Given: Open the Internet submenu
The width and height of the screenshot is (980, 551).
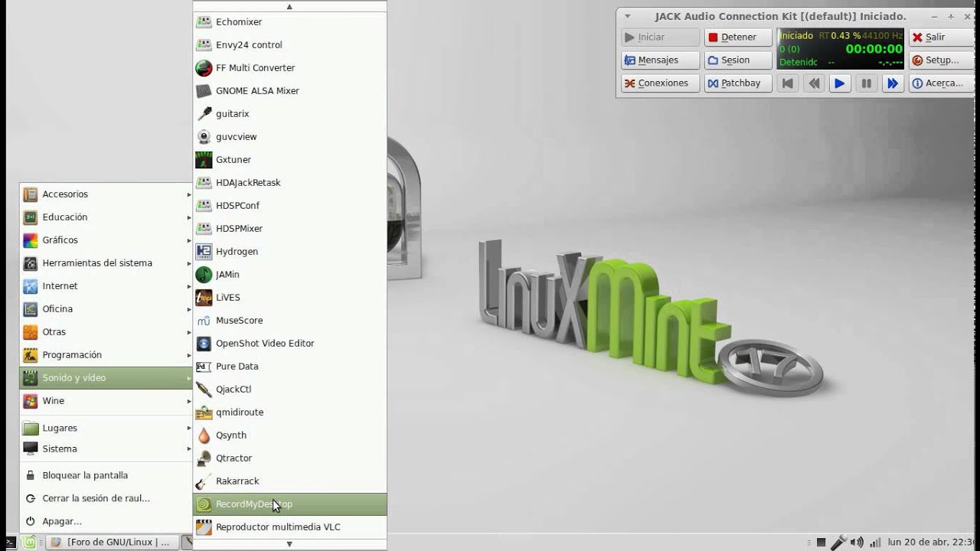Looking at the screenshot, I should tap(106, 286).
